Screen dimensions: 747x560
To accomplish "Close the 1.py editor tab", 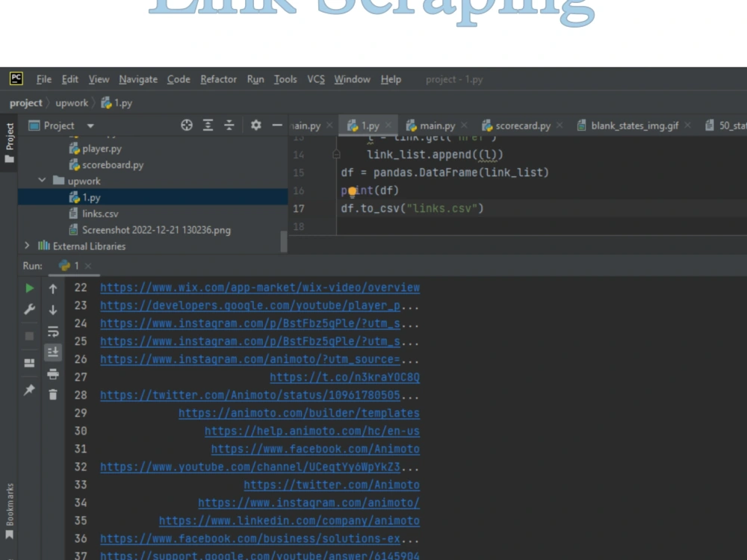I will (388, 125).
